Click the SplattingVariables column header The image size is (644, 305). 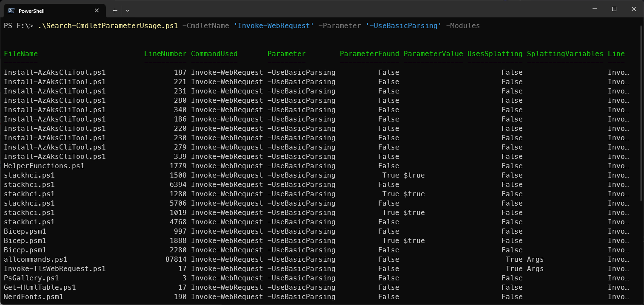(565, 54)
